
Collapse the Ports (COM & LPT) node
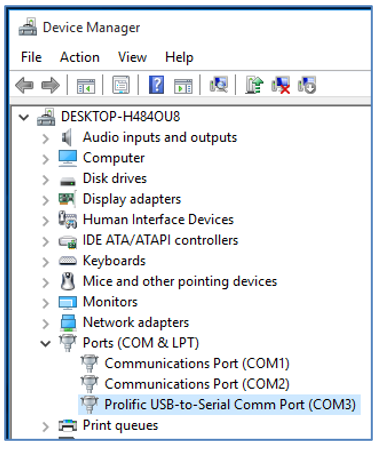(x=45, y=343)
